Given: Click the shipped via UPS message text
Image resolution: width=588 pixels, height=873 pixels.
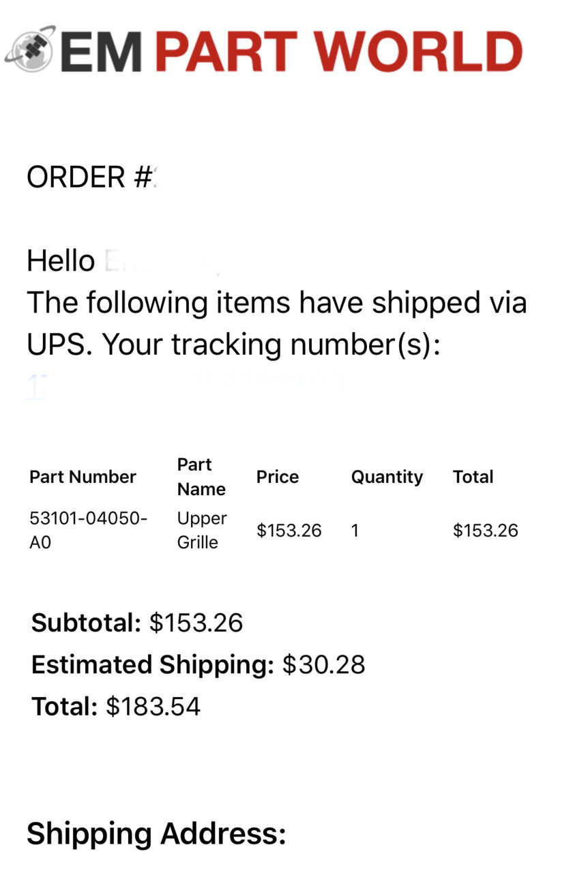Looking at the screenshot, I should point(276,324).
